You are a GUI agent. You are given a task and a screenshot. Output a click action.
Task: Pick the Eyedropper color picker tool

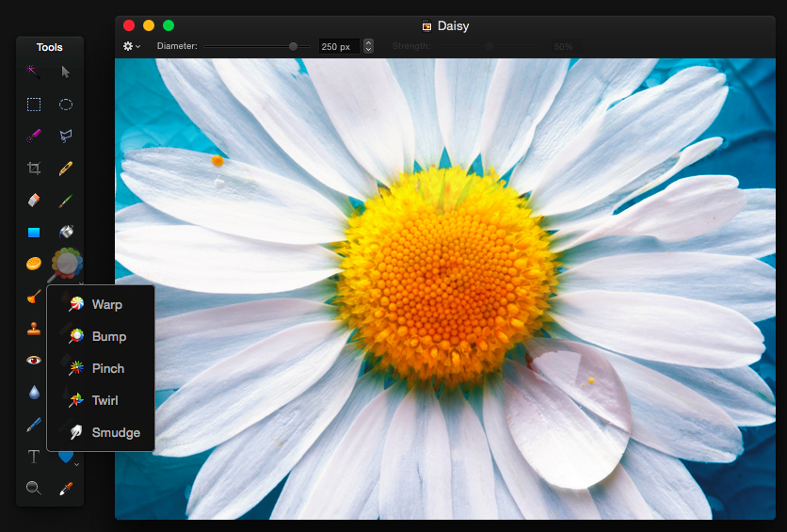(x=66, y=488)
